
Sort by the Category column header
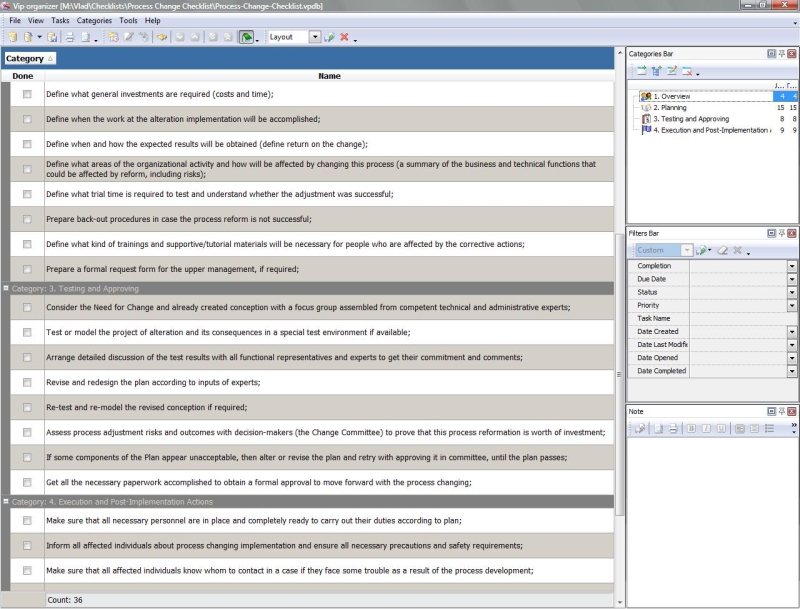coord(30,59)
